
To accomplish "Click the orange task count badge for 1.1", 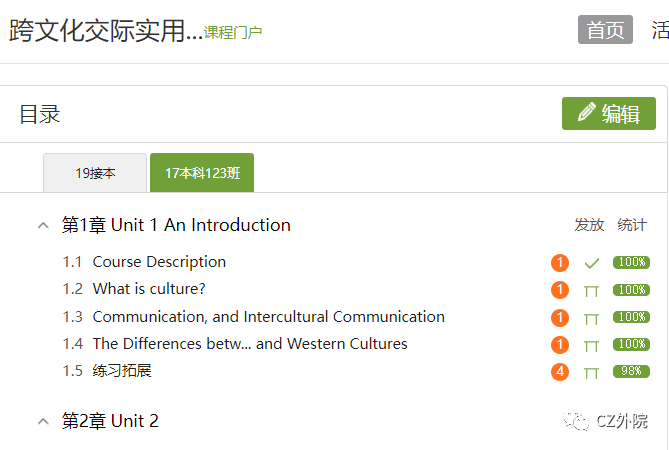I will pyautogui.click(x=560, y=263).
